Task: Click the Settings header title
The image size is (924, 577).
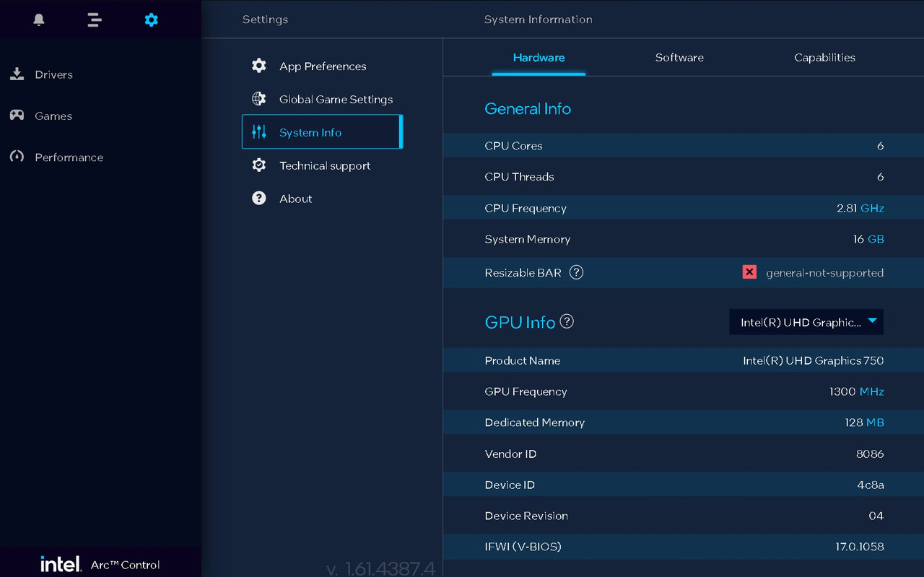Action: point(265,19)
